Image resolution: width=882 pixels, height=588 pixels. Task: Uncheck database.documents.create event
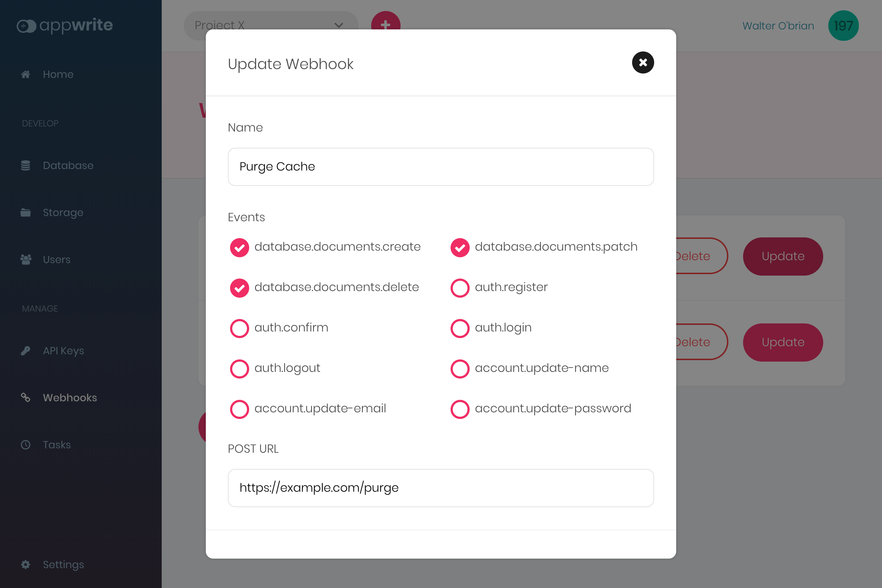coord(239,247)
